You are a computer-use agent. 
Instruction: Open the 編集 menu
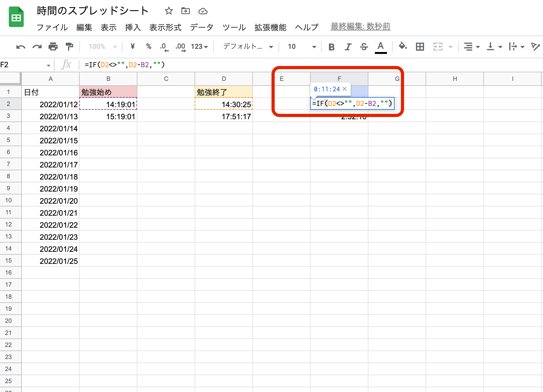click(x=84, y=28)
